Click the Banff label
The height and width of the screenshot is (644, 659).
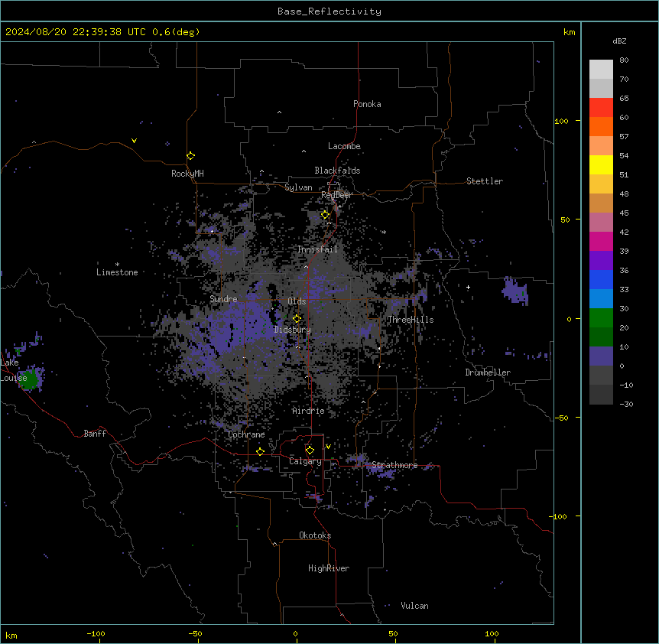[x=95, y=434]
